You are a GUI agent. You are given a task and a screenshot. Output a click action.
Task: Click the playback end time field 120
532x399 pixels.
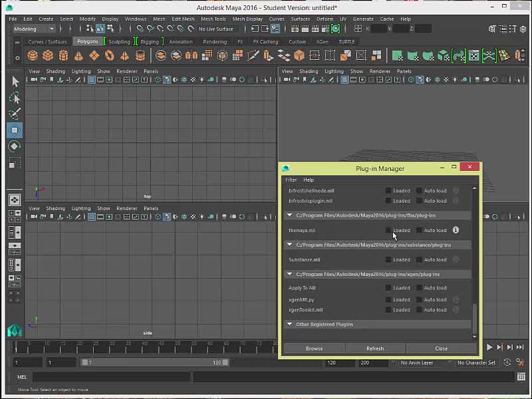pos(340,362)
